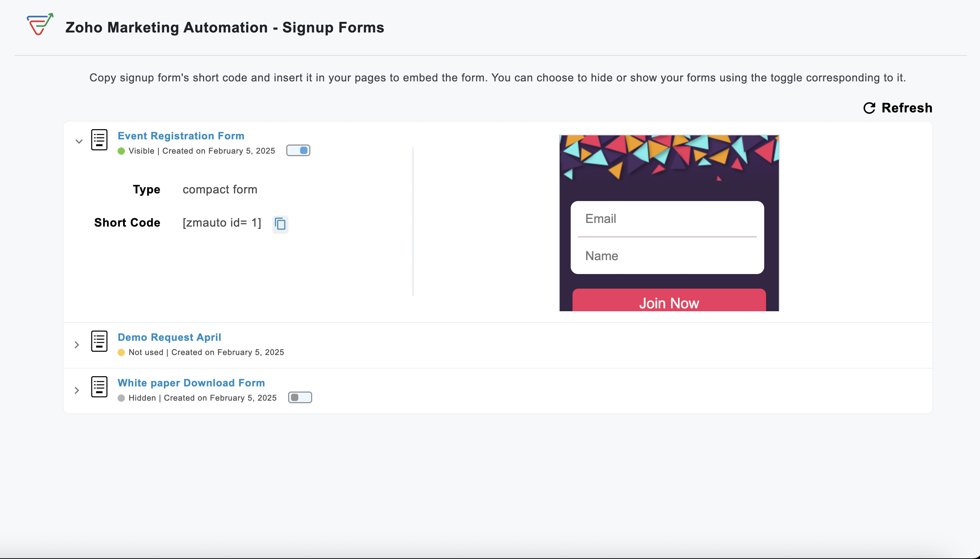The width and height of the screenshot is (980, 559).
Task: Click the Join Now preview button
Action: 669,300
